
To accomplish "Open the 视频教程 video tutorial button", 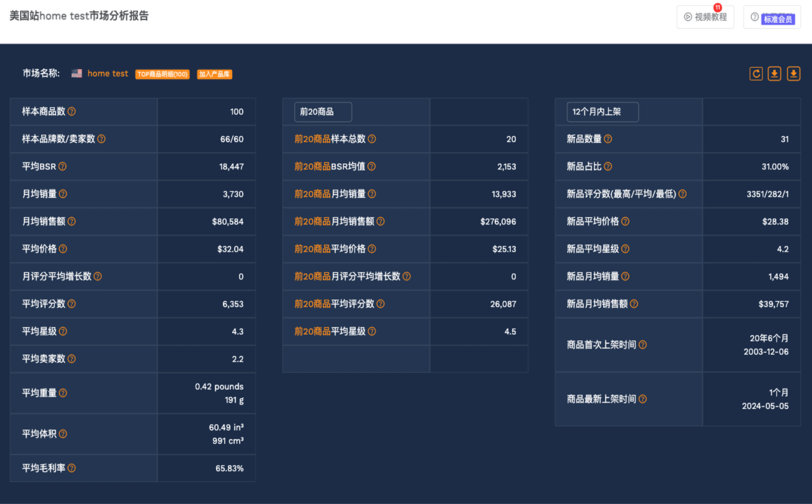I will coord(705,17).
